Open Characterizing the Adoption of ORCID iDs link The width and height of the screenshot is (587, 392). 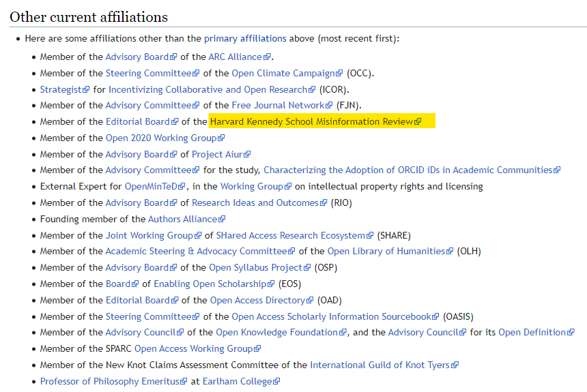(412, 170)
